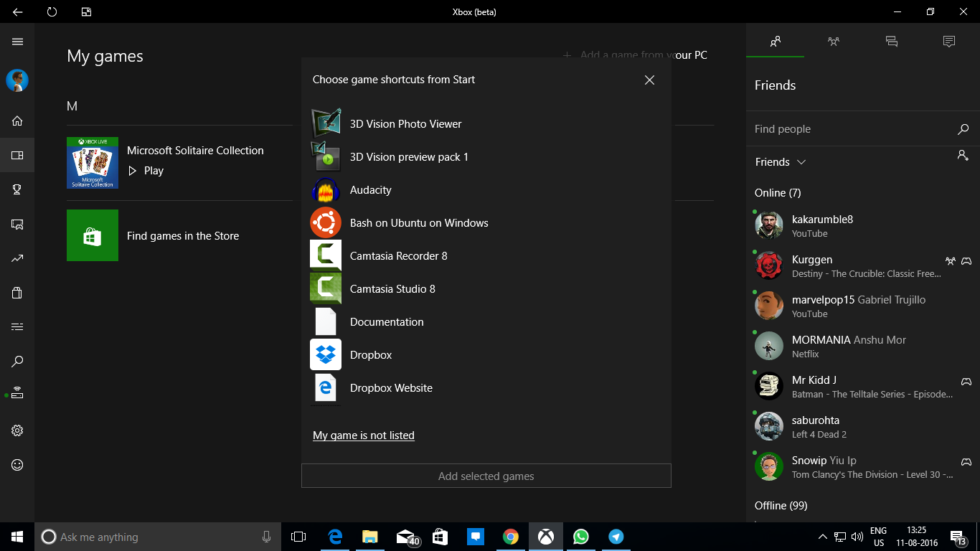
Task: Open the activity feed list icon in the sidebar
Action: pos(17,327)
